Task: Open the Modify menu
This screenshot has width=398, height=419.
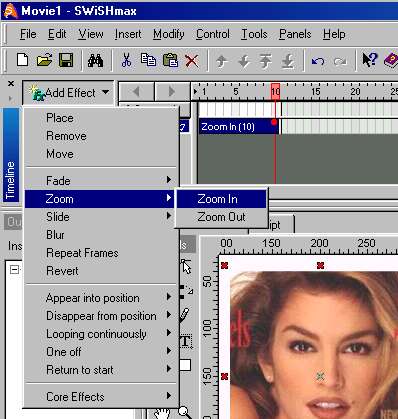Action: tap(169, 34)
